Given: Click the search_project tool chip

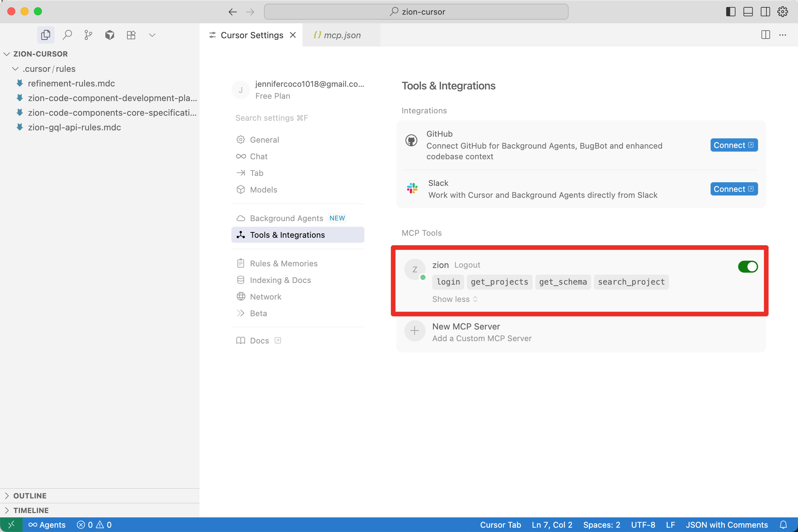Looking at the screenshot, I should coord(631,282).
